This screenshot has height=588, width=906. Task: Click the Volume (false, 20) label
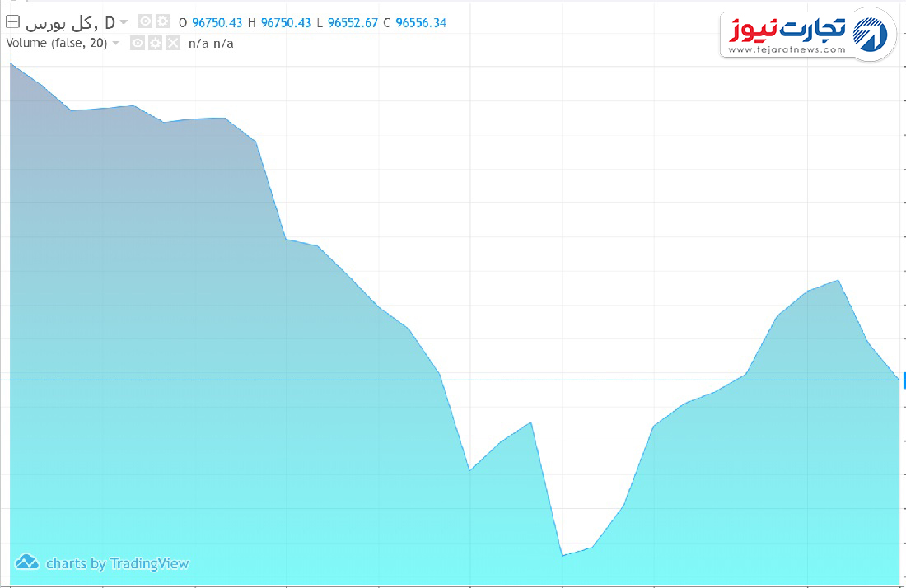tap(57, 43)
